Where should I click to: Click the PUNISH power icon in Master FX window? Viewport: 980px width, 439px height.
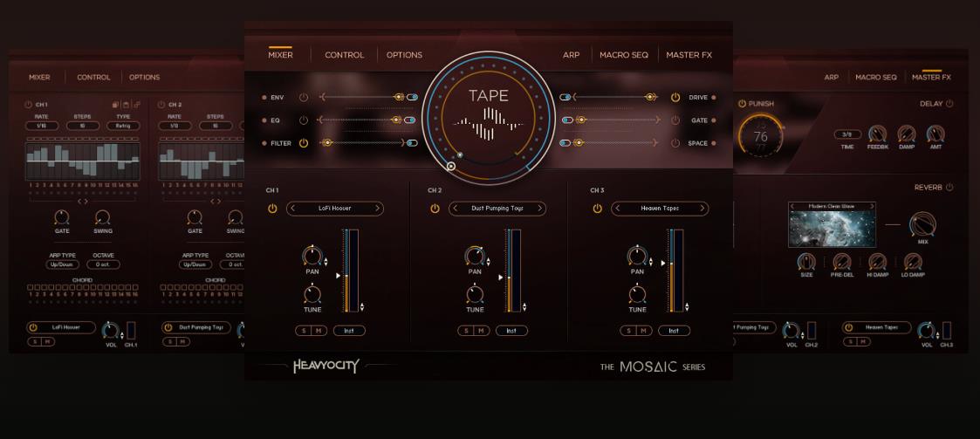coord(742,104)
